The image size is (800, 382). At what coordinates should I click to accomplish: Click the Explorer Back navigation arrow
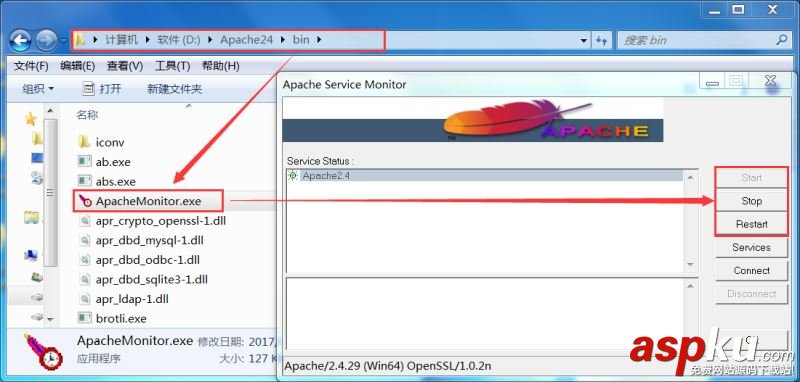(x=20, y=41)
